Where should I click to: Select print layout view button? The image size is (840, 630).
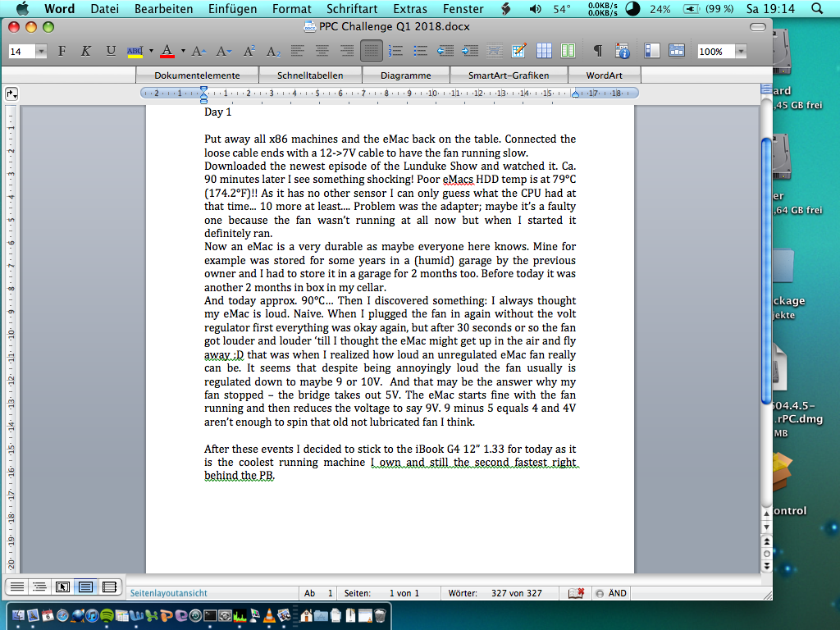click(85, 587)
